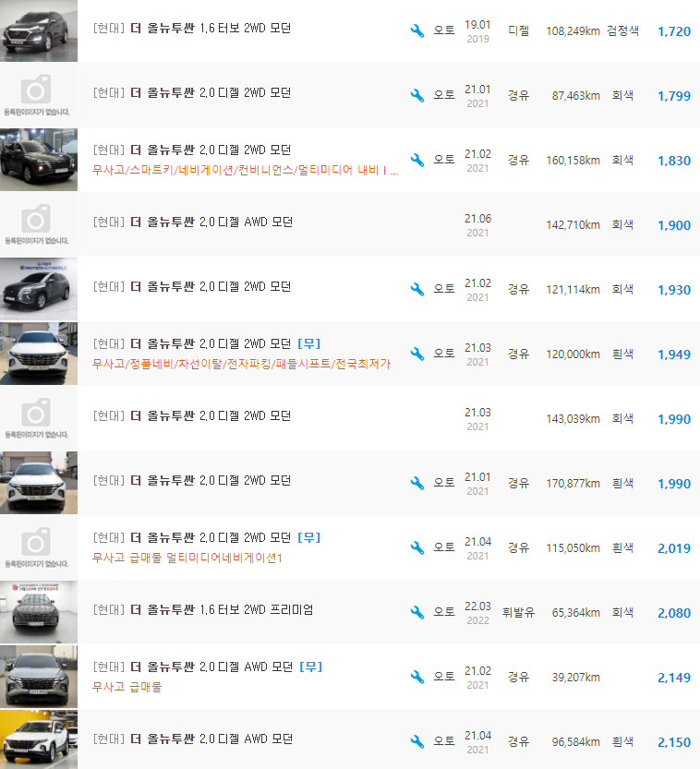Click 무사고 급매물 text on 39,207km listing
Image resolution: width=700 pixels, height=769 pixels.
pos(127,687)
